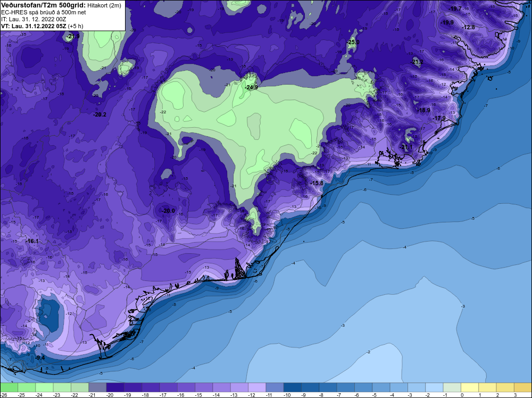Click the bold '-21.2' temperature reading
Viewport: 532px width, 398px height.
tap(417, 62)
